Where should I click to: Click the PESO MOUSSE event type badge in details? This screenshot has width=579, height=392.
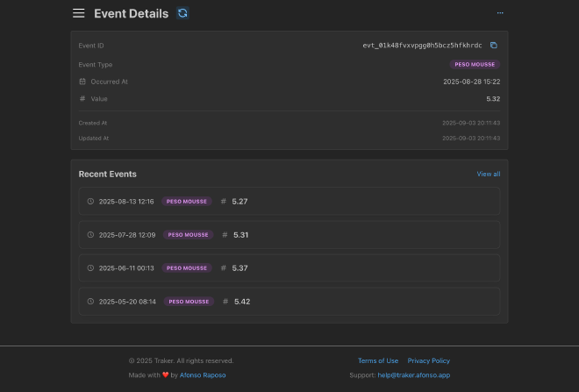pos(475,64)
